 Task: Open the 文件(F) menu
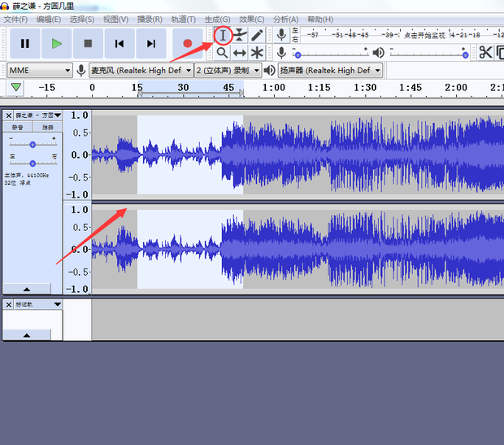pos(15,19)
